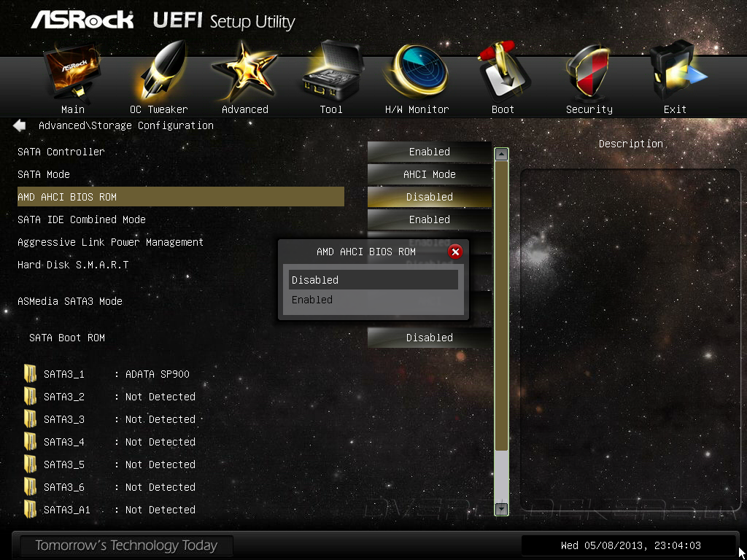Open the SATA Boot ROM Disabled dropdown
Viewport: 747px width, 560px height.
pyautogui.click(x=429, y=338)
